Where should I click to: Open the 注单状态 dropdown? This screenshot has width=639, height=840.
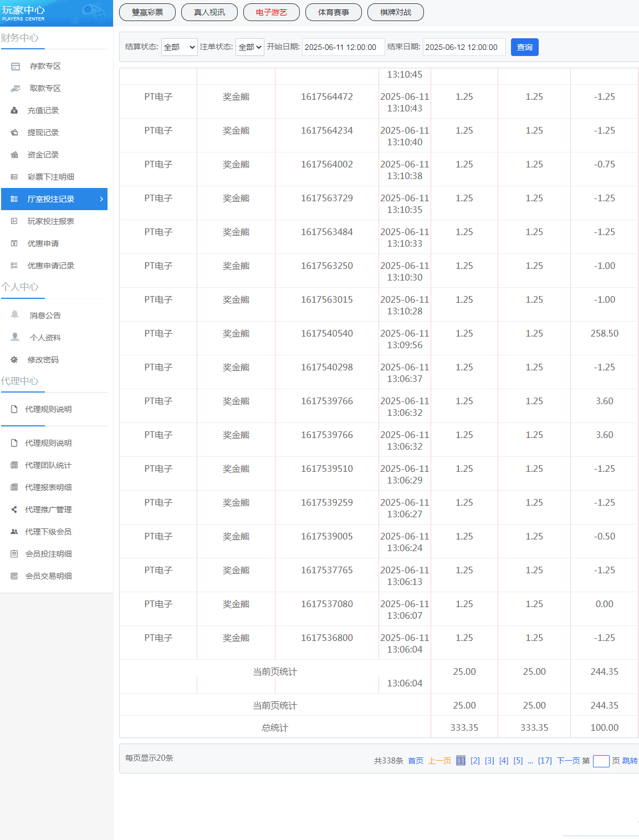tap(249, 47)
